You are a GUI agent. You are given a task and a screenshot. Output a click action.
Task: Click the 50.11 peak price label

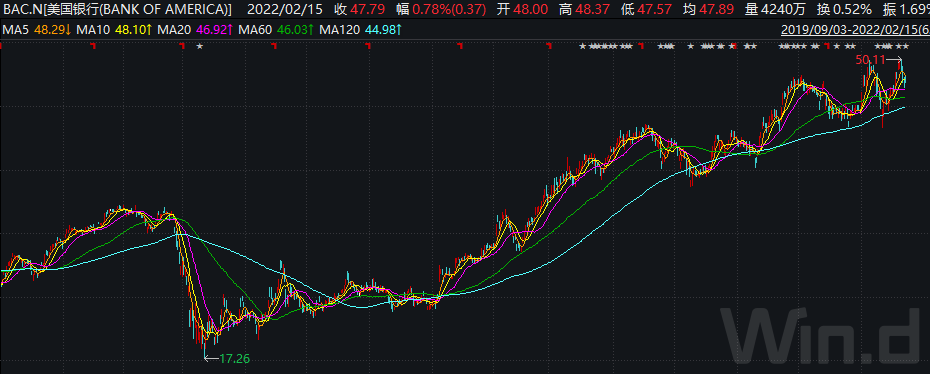[x=869, y=59]
